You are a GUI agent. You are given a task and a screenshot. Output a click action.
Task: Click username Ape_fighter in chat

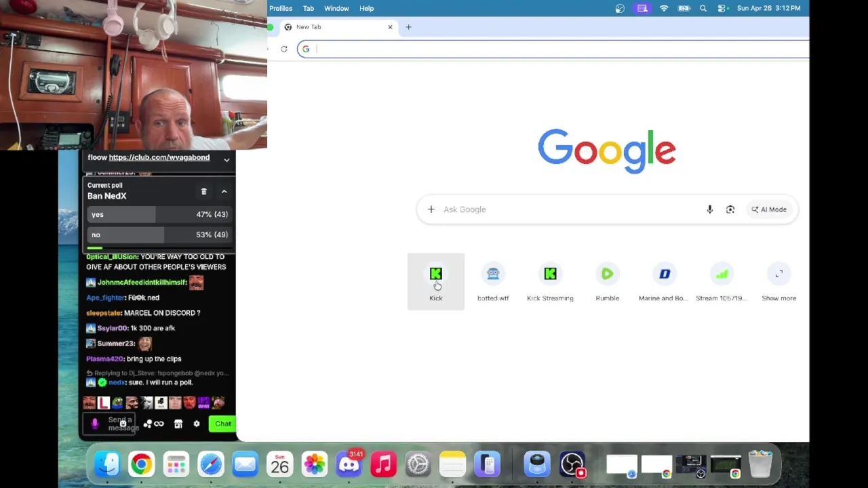click(x=105, y=298)
